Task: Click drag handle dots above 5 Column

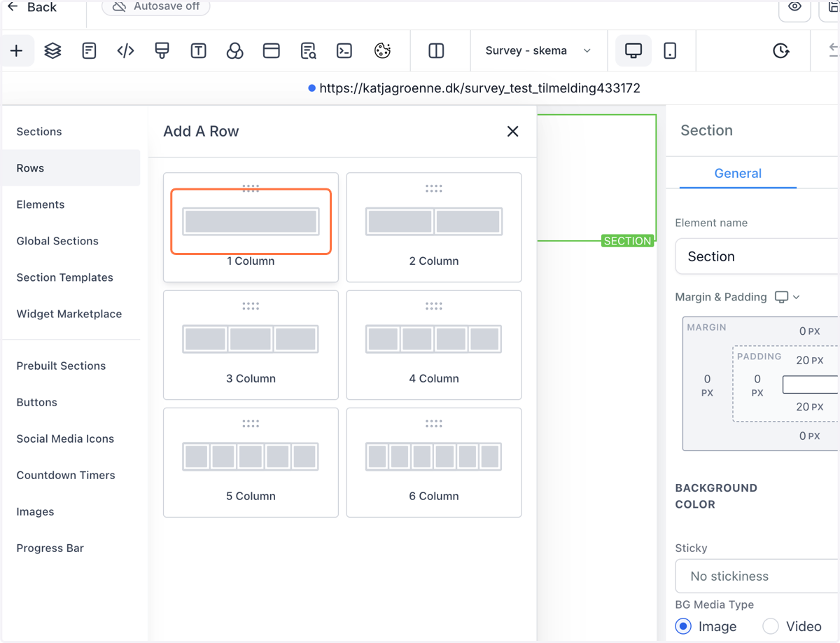Action: pos(251,424)
